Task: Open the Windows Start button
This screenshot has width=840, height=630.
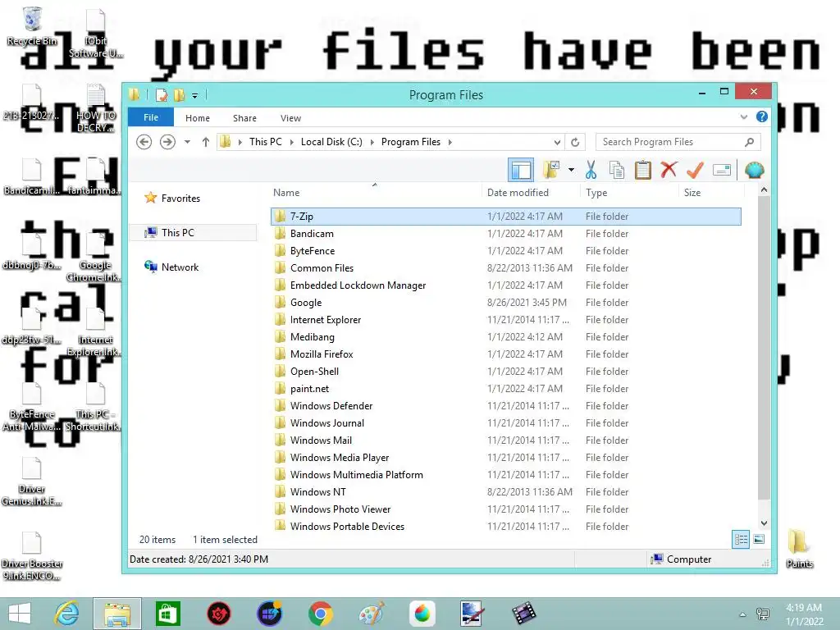Action: [x=20, y=614]
